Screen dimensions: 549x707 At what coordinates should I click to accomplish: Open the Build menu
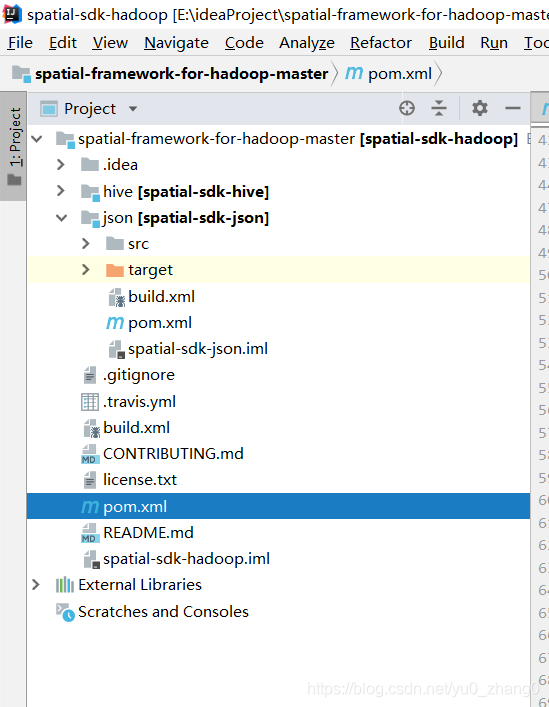(446, 43)
